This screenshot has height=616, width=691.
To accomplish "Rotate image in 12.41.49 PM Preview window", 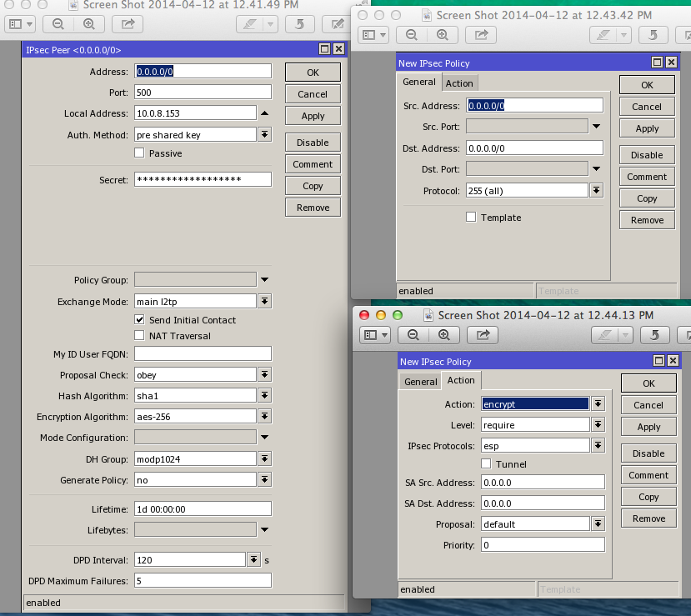I will (x=300, y=24).
